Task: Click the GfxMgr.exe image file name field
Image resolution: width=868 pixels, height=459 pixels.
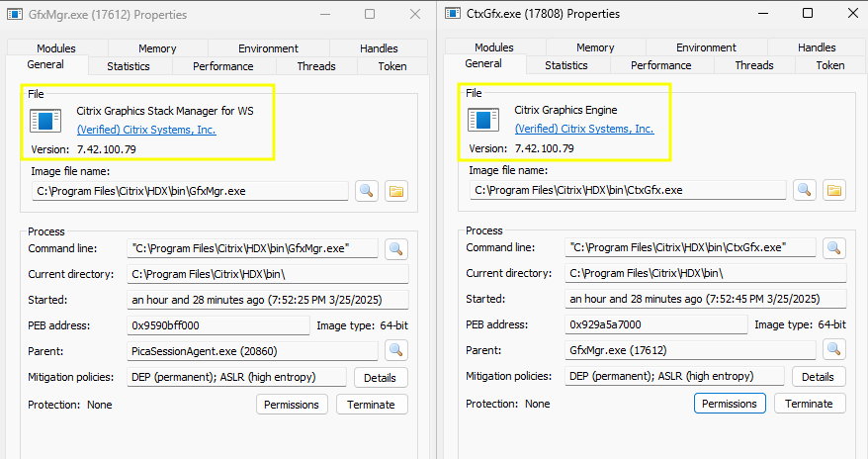Action: (190, 191)
